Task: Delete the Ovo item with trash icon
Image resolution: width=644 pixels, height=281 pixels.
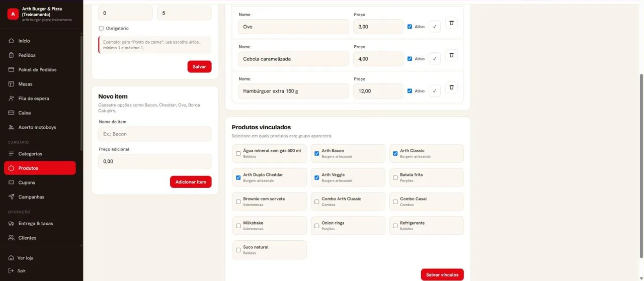Action: 451,23
